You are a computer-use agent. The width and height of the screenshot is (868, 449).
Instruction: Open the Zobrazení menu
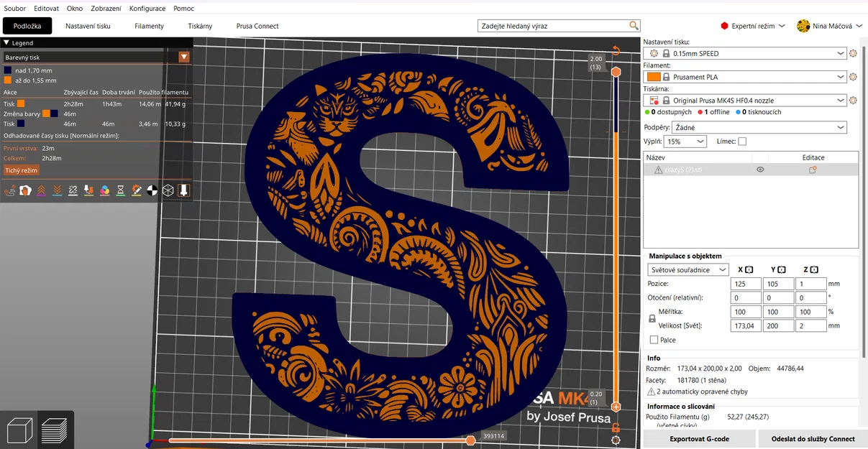coord(106,9)
